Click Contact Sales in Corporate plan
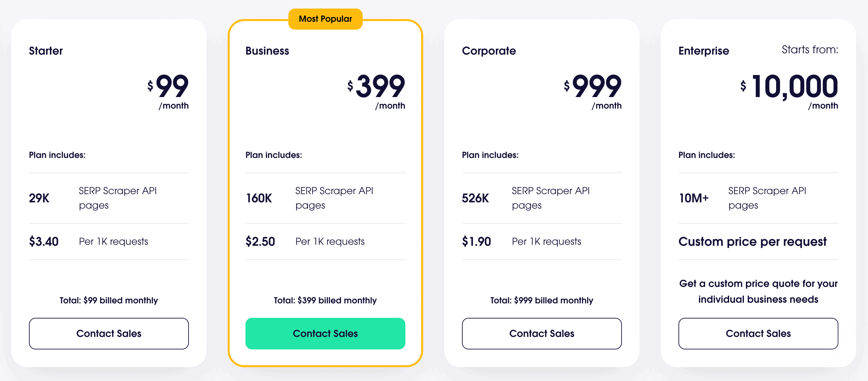 (542, 333)
